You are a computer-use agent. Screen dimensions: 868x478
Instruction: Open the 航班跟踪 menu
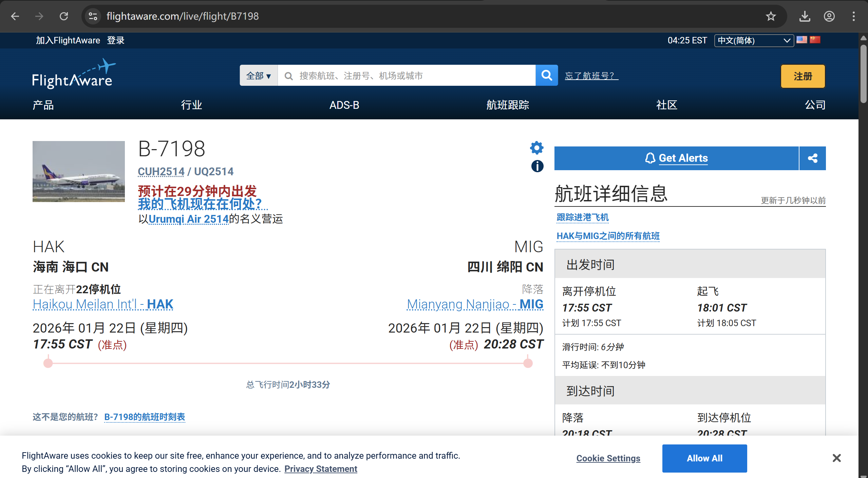click(x=508, y=105)
